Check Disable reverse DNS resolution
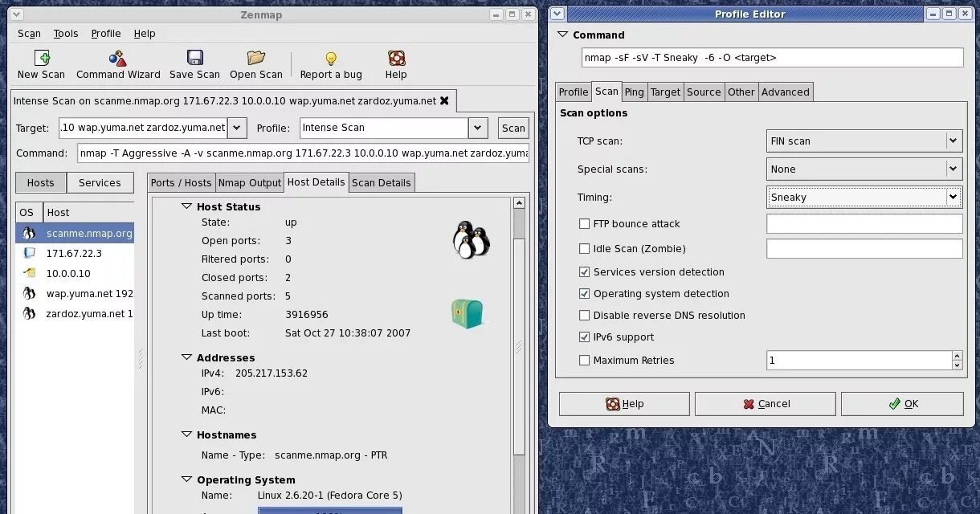 [584, 316]
